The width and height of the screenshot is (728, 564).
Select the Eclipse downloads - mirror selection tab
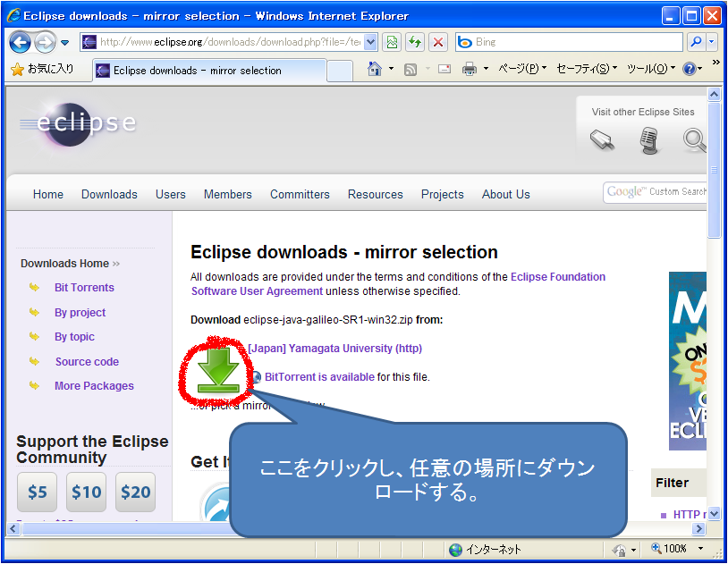(209, 71)
